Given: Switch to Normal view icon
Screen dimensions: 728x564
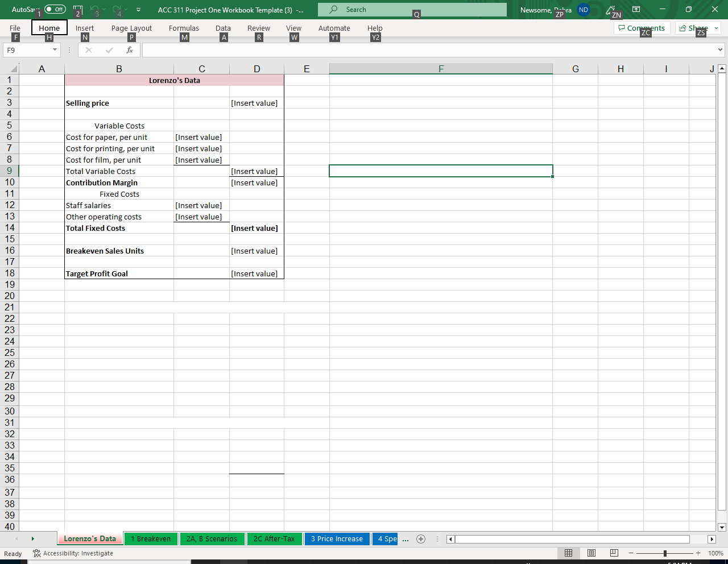Looking at the screenshot, I should click(568, 553).
